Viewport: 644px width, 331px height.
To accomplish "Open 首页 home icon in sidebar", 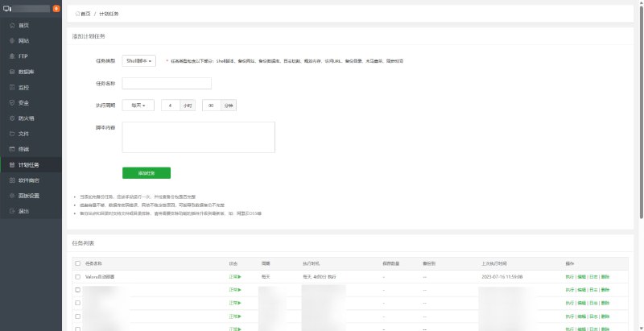I will (11, 25).
